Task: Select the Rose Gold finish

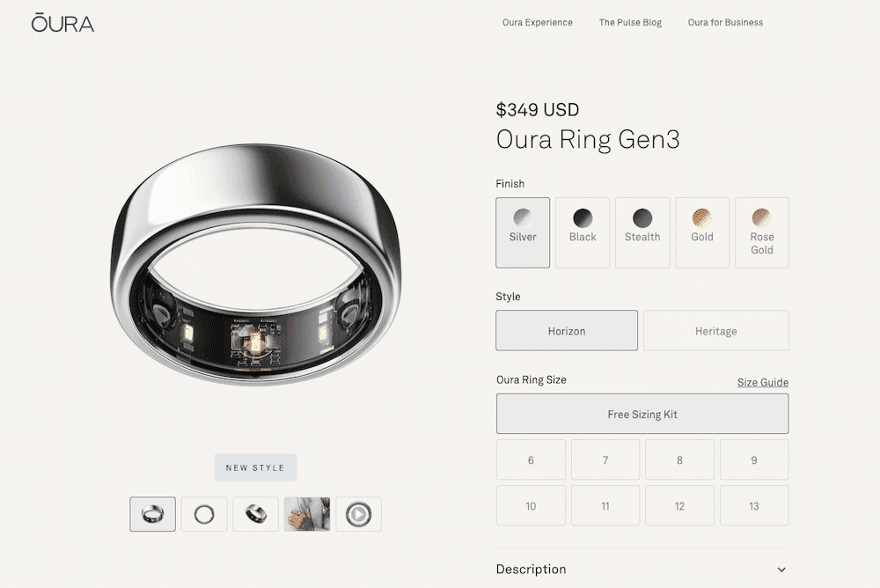Action: coord(762,232)
